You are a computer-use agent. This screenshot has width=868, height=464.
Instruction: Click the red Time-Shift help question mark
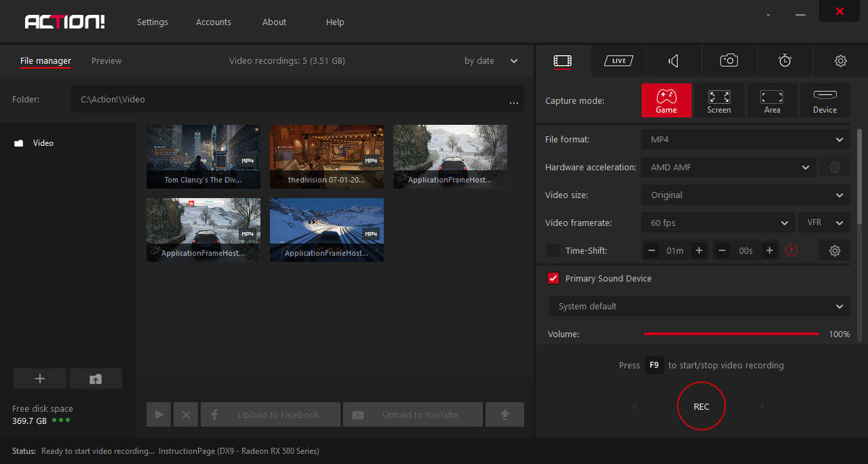[791, 251]
